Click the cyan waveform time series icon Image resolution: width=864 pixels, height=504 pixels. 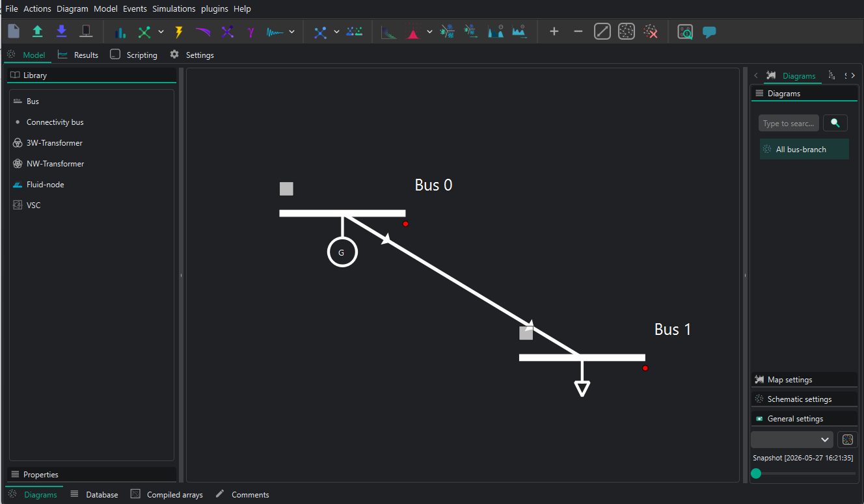(275, 31)
